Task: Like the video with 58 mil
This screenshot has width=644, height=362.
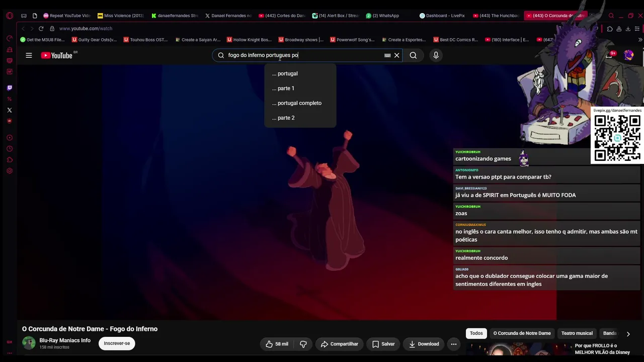Action: [x=277, y=344]
